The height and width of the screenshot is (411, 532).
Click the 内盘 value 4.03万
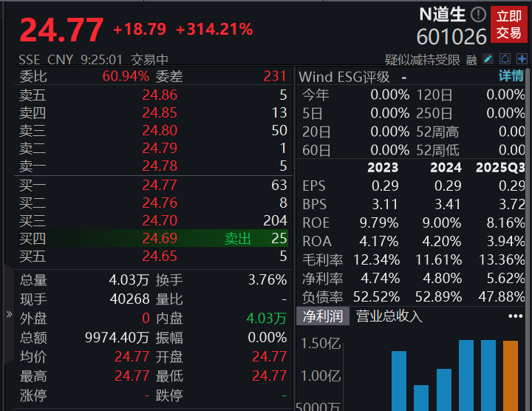tap(267, 319)
